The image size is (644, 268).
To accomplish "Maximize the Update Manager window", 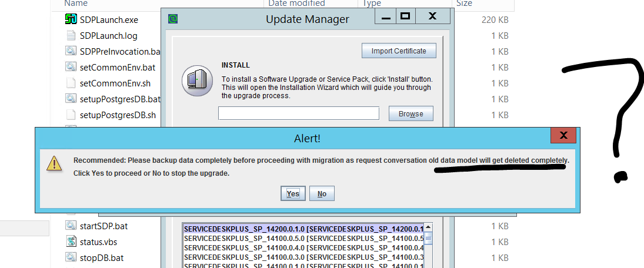I will click(x=405, y=16).
